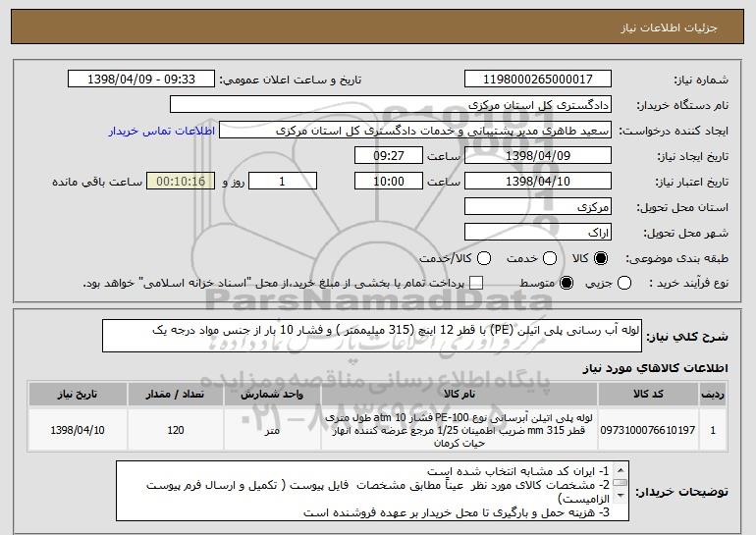Click the delivery city field اراک
Image resolution: width=756 pixels, height=535 pixels.
(x=538, y=233)
